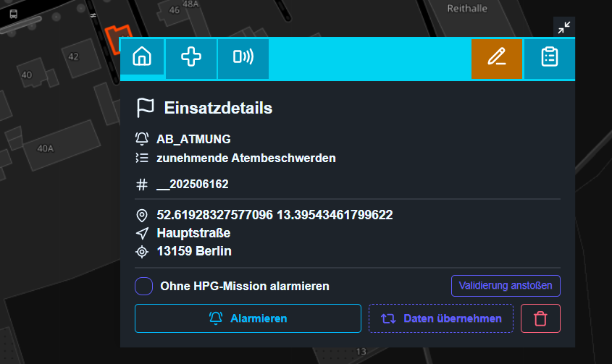Image resolution: width=612 pixels, height=364 pixels.
Task: Click the mission number __202506162
Action: coord(192,185)
